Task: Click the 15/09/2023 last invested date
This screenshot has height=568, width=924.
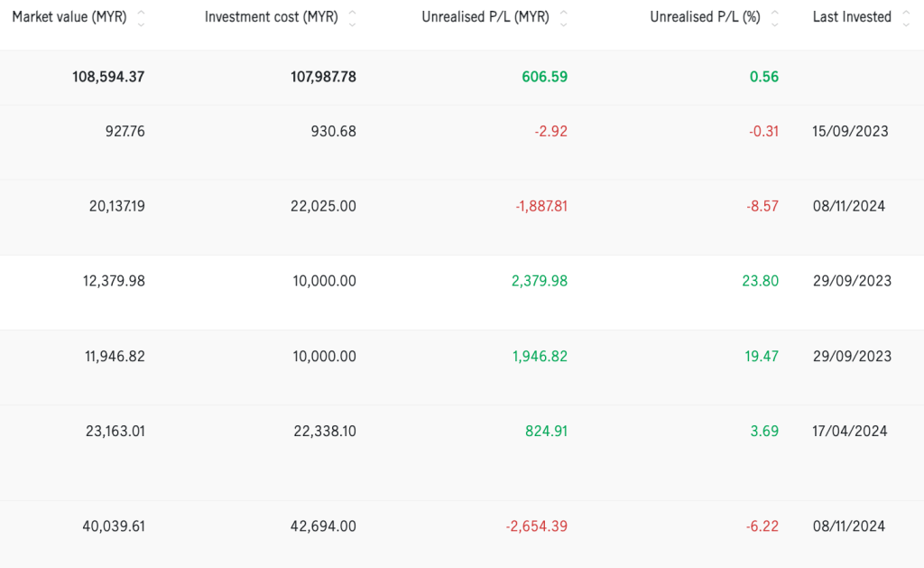Action: coord(850,132)
